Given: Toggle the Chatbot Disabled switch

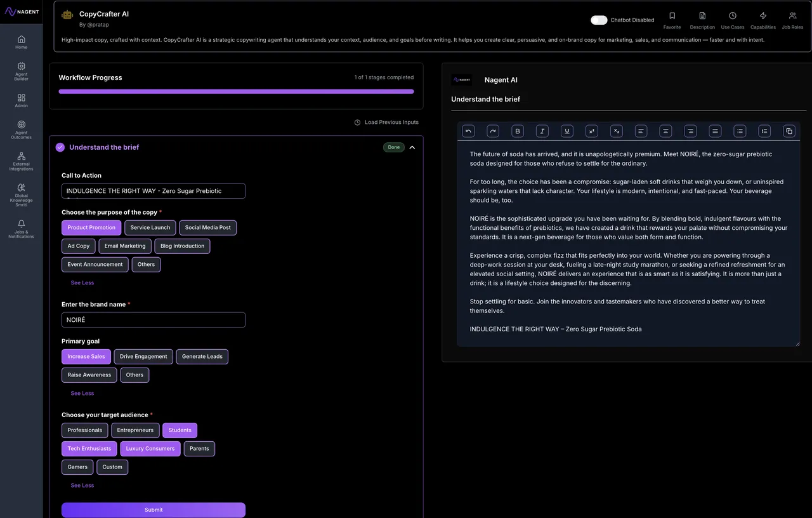Looking at the screenshot, I should [599, 20].
